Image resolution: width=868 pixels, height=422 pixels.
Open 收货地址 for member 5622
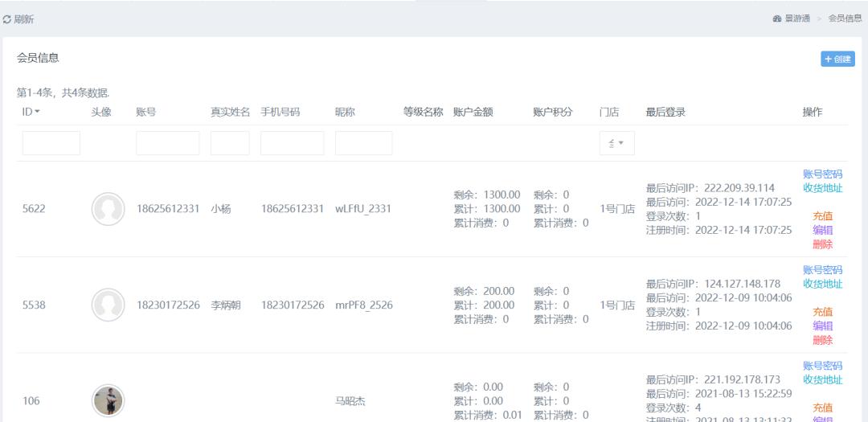pyautogui.click(x=823, y=188)
